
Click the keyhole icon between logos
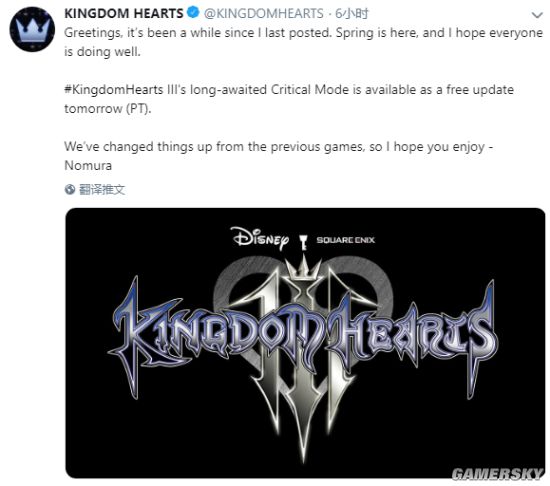(x=303, y=242)
